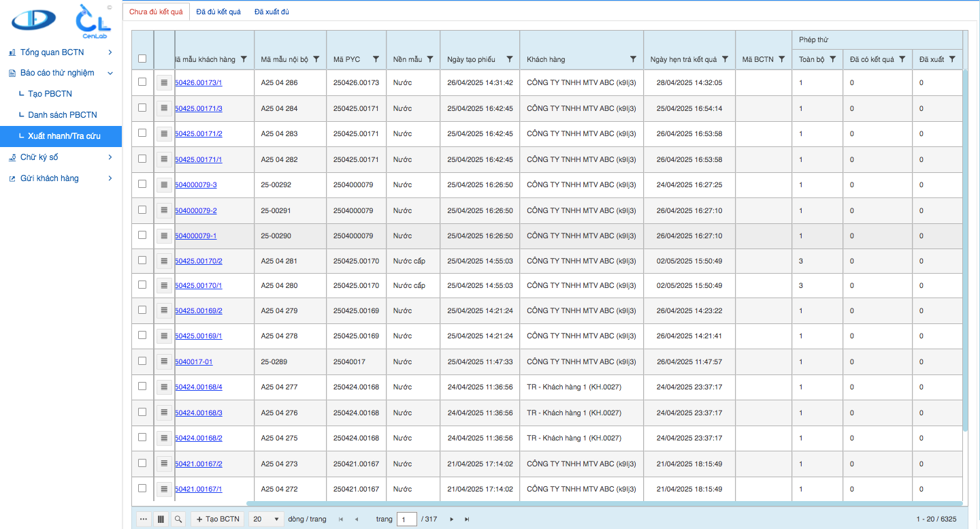Click the horizontal scrollbar under the table
The height and width of the screenshot is (529, 980).
tap(604, 504)
